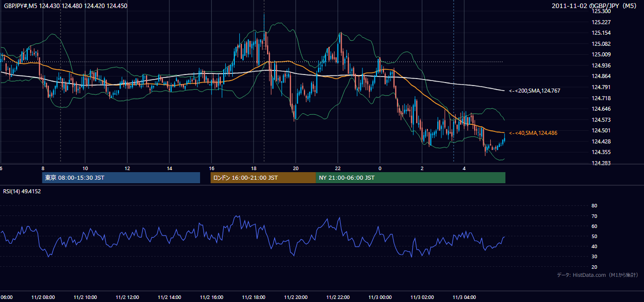Click the 11/2 12:00 time axis label
Screen dimensions: 644x302
click(127, 297)
